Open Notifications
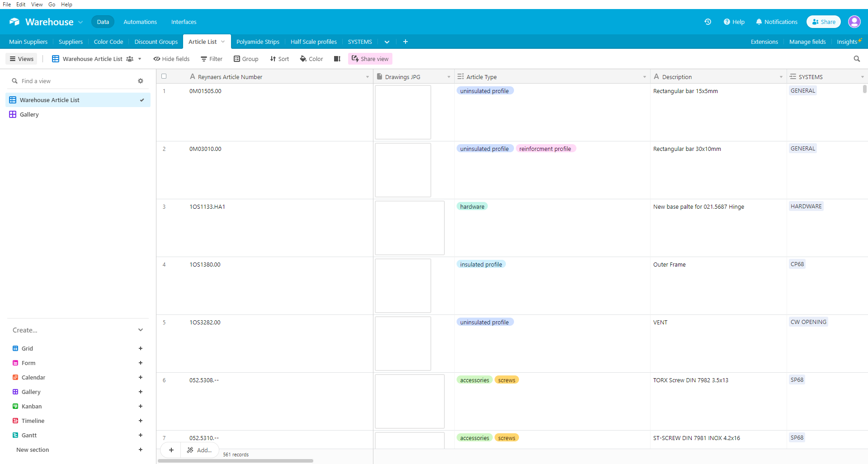 coord(777,22)
